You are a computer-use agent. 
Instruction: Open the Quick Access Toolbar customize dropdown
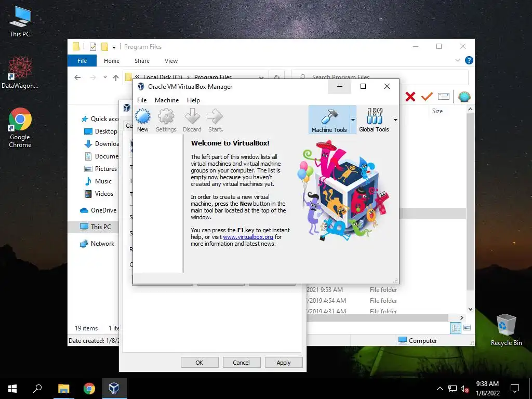[x=114, y=47]
